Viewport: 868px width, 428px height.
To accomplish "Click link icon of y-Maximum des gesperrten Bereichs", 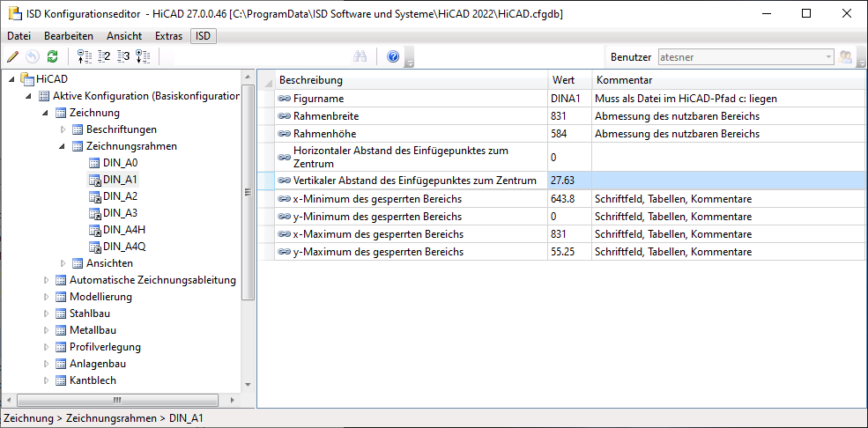I will pos(284,252).
